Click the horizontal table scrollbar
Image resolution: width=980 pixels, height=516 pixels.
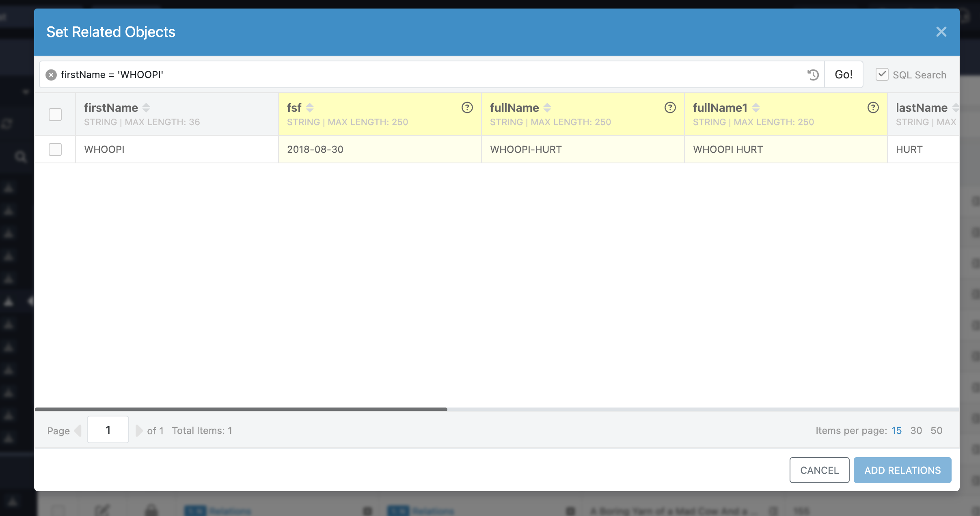[x=241, y=409]
